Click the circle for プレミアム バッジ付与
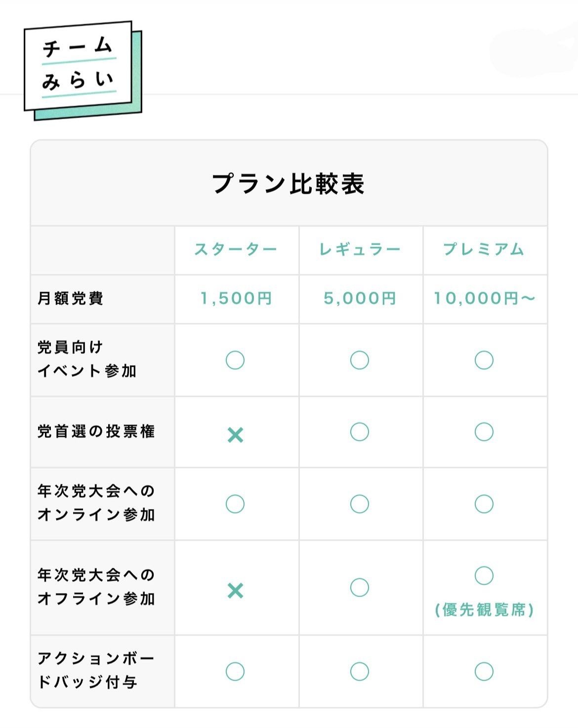 click(484, 671)
